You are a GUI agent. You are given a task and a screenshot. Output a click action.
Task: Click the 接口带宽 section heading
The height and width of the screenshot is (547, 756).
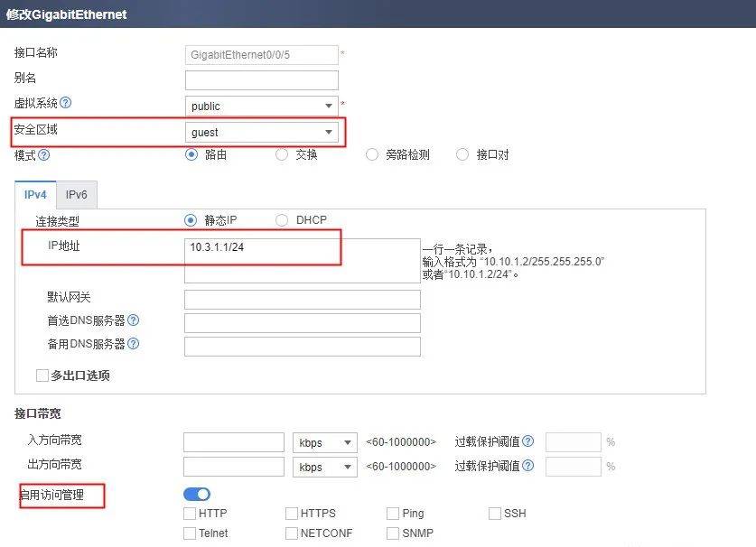coord(38,413)
